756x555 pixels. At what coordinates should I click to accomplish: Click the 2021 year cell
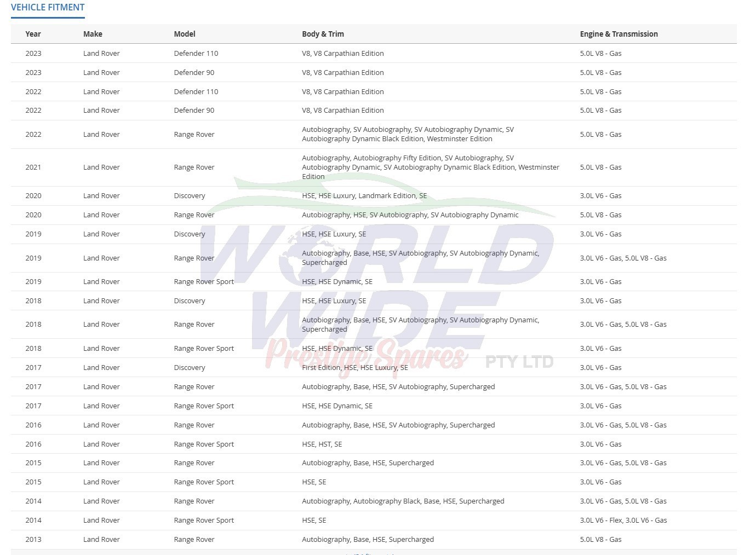click(33, 167)
